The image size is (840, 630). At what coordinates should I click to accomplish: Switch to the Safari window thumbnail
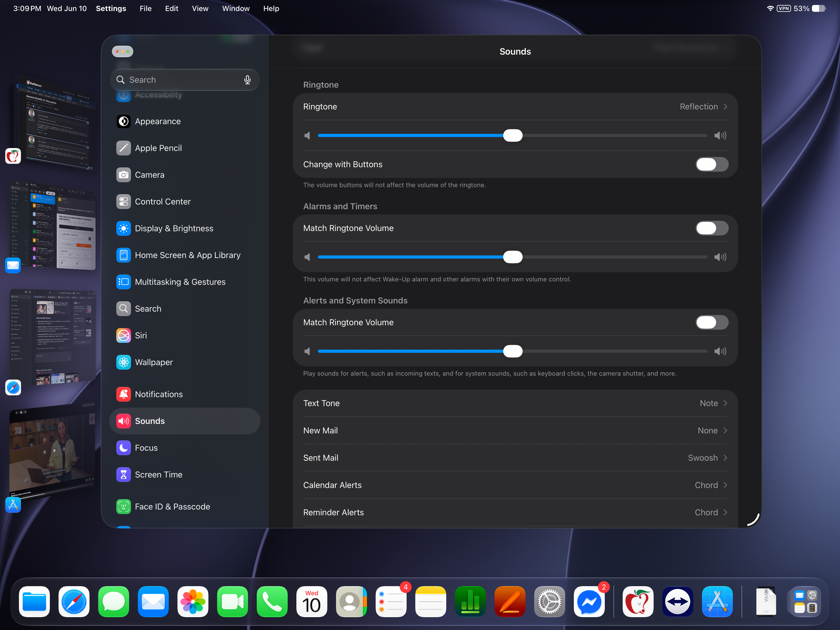(52, 337)
